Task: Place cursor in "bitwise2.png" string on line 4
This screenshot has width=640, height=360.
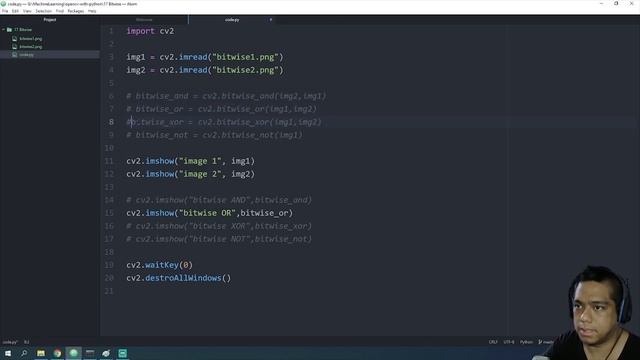Action: pyautogui.click(x=245, y=70)
